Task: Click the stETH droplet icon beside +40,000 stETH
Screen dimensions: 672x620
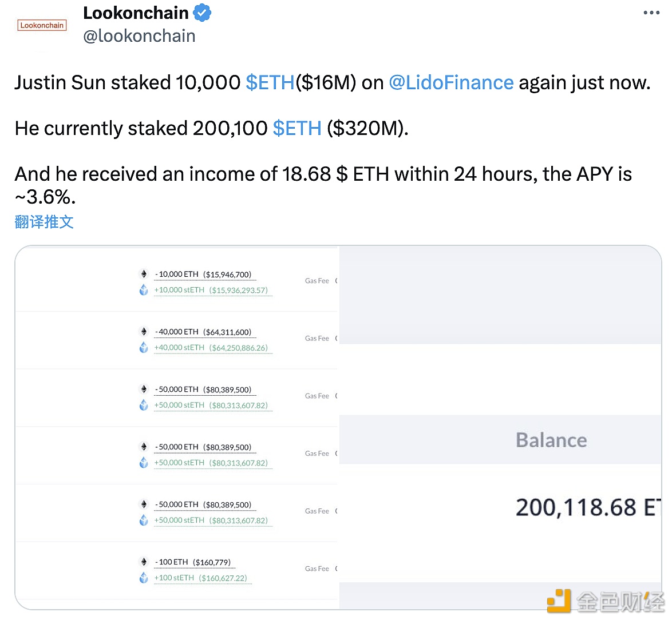Action: coord(144,347)
